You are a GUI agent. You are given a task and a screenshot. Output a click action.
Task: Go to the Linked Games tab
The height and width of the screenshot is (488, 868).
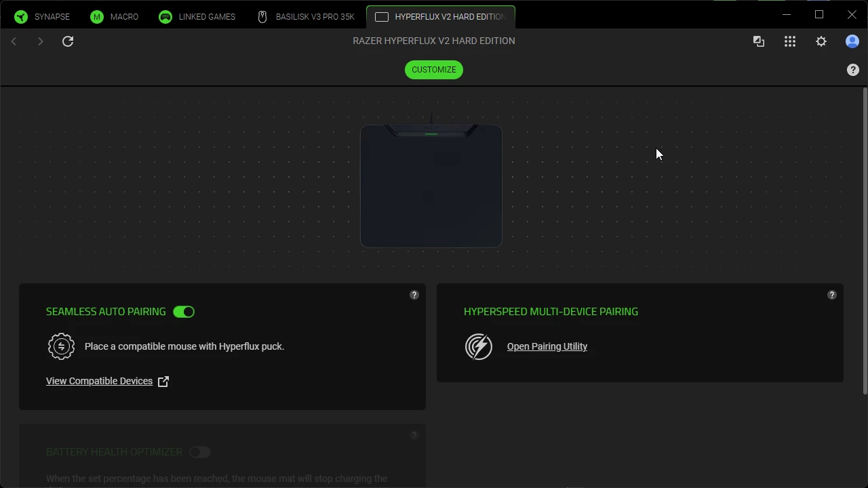(197, 17)
